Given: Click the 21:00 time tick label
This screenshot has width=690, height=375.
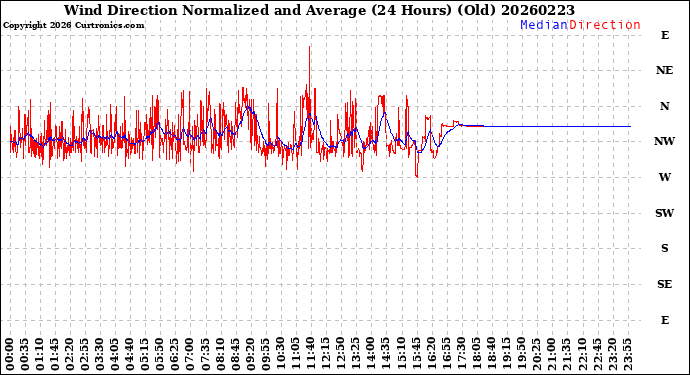Looking at the screenshot, I should coord(552,355).
